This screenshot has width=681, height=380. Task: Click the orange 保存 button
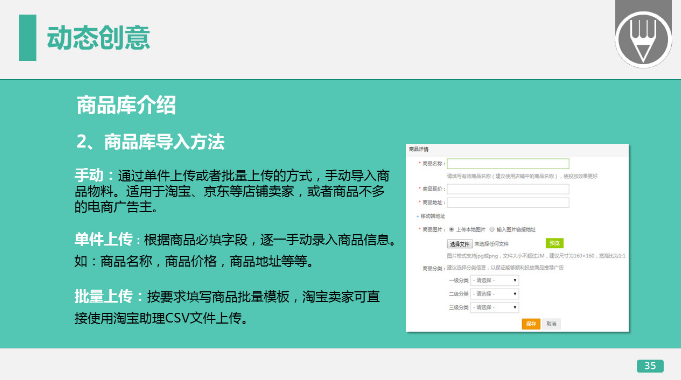click(x=531, y=324)
